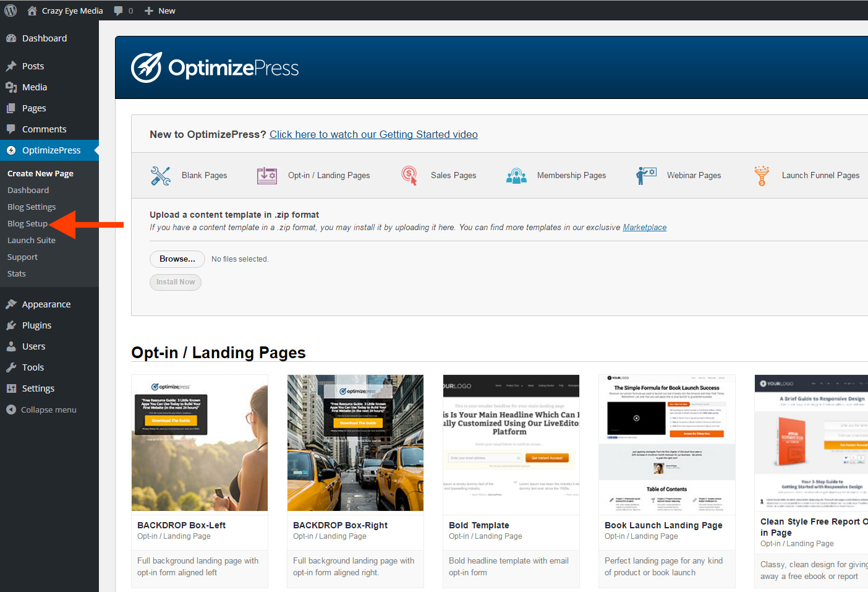Viewport: 868px width, 592px height.
Task: Open Support submenu item
Action: coord(22,257)
